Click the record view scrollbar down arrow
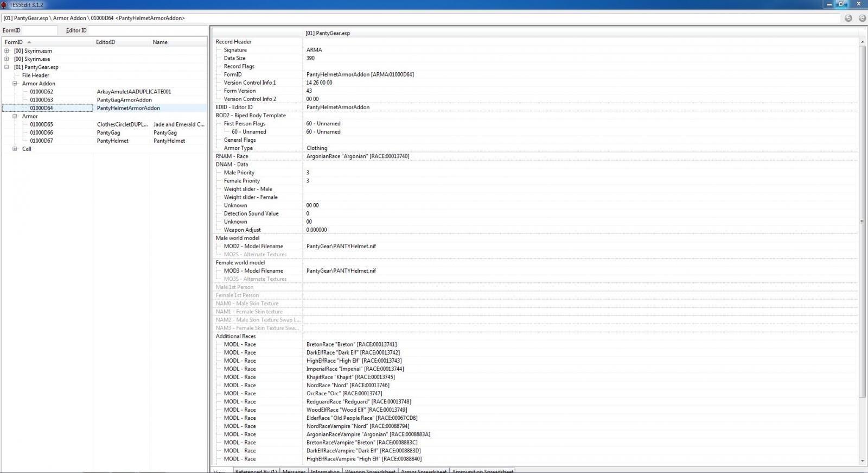 [x=863, y=461]
